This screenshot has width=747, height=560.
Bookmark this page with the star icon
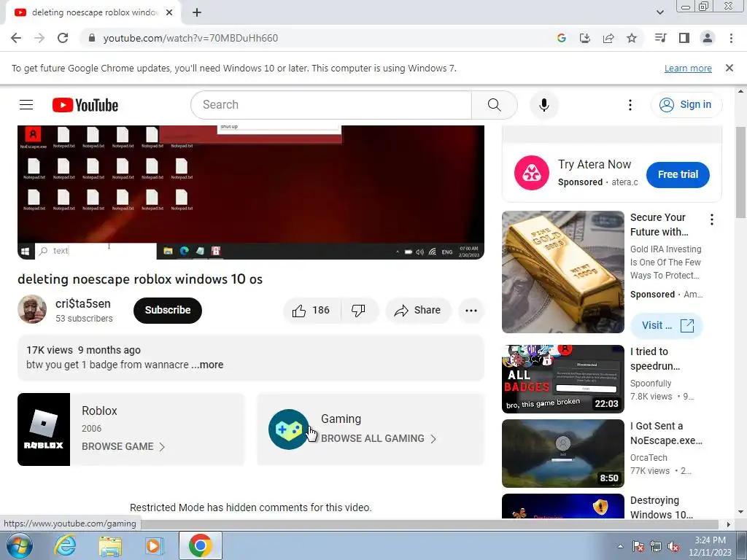click(632, 38)
